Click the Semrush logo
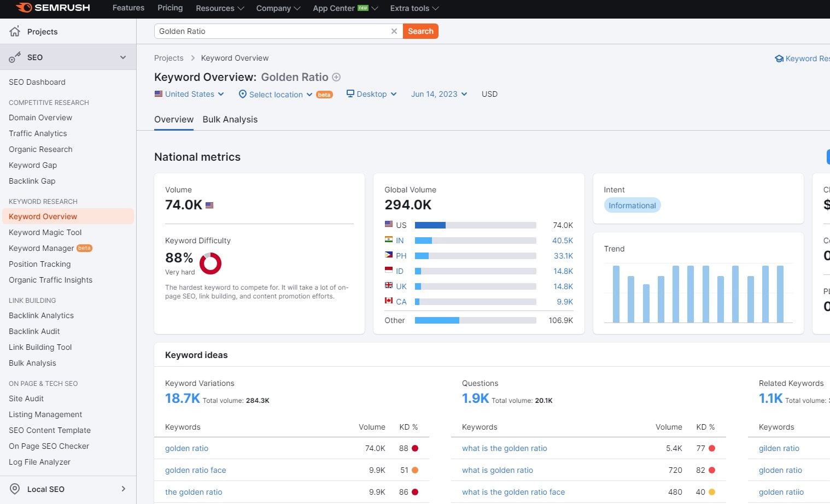Screen dimensions: 830x504 pos(53,8)
